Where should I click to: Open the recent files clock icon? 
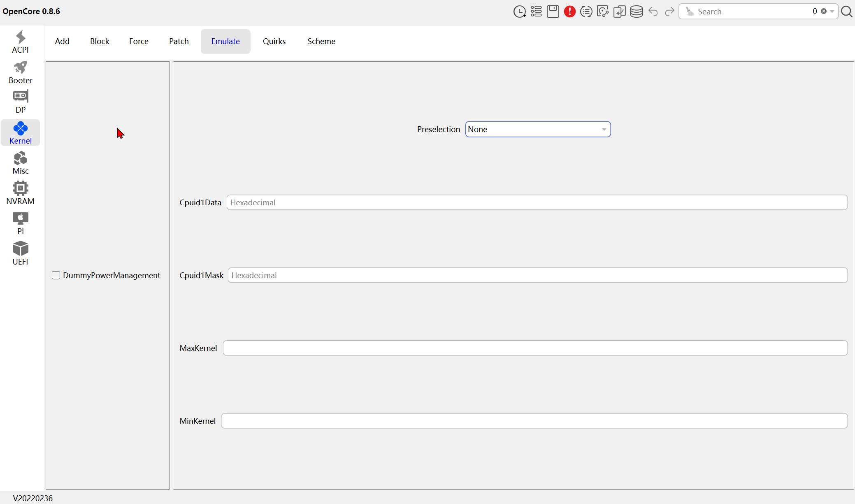tap(519, 12)
